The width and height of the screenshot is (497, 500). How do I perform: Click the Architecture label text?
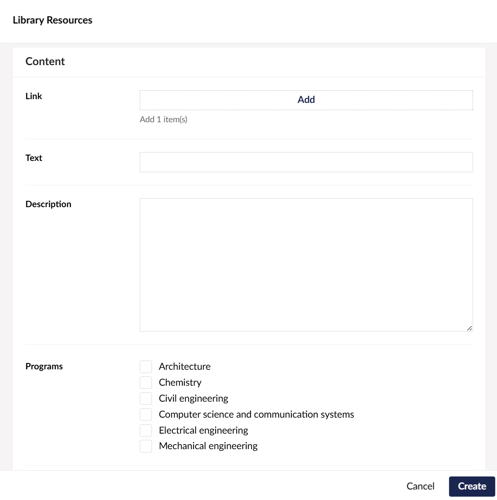click(x=185, y=366)
